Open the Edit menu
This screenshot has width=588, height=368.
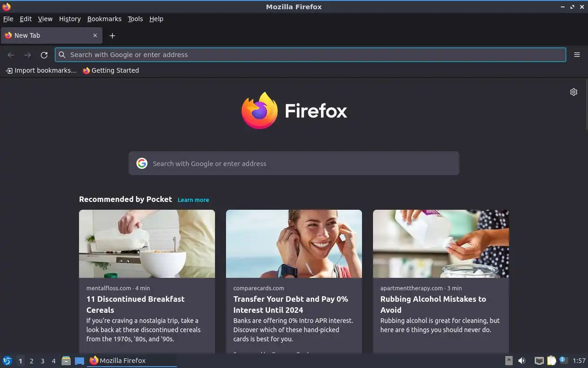pyautogui.click(x=26, y=19)
